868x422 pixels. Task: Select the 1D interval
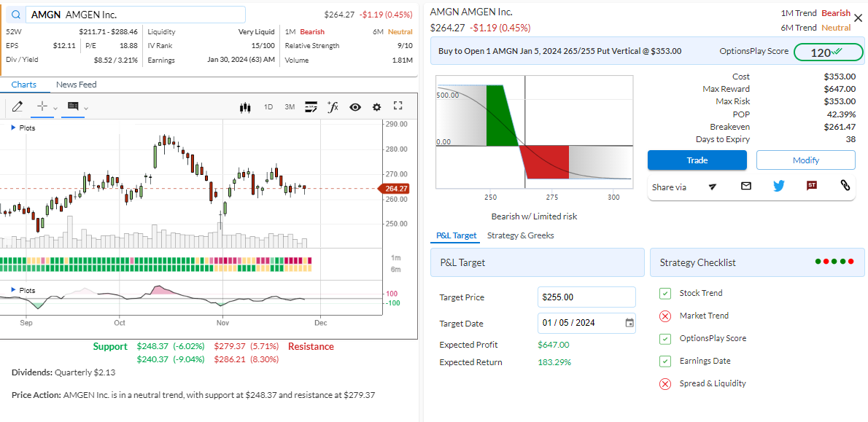(x=268, y=107)
